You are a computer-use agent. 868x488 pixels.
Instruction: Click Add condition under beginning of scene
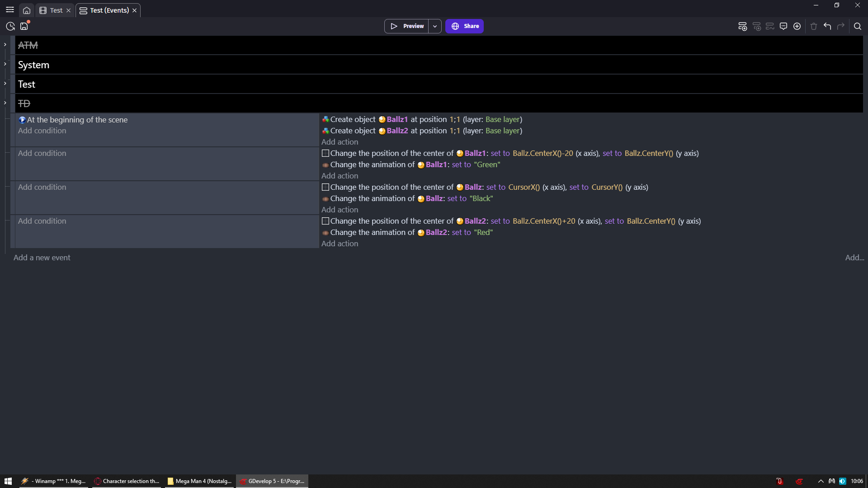coord(42,131)
